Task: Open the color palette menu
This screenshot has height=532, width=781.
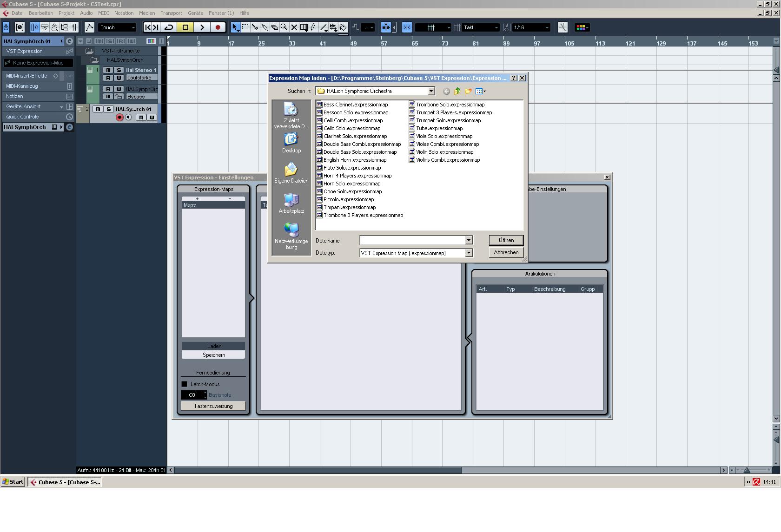Action: [582, 27]
